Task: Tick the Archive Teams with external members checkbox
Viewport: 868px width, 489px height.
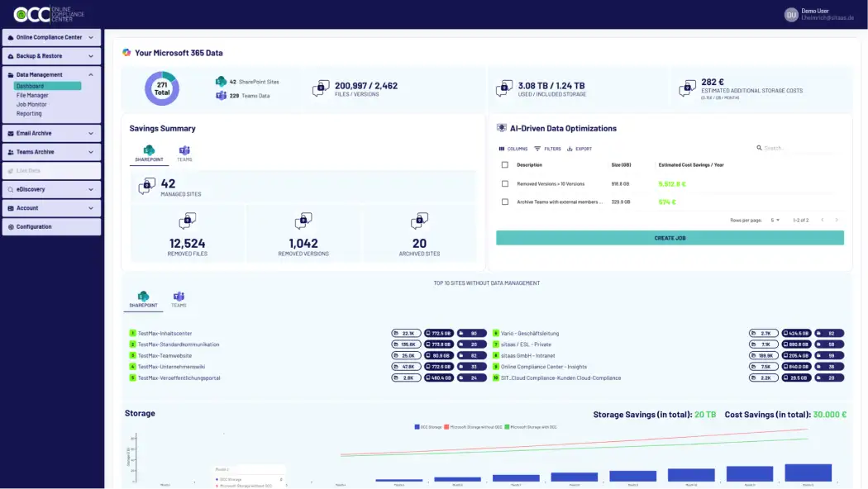Action: coord(505,202)
